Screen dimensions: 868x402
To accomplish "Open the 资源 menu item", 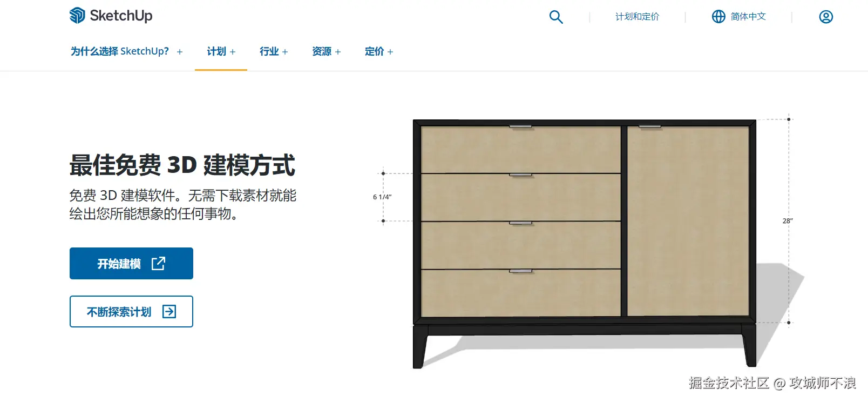I will pyautogui.click(x=322, y=51).
